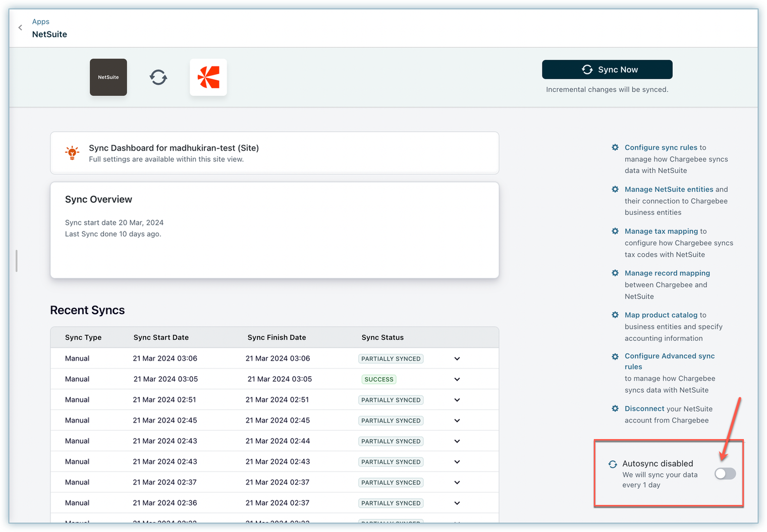The height and width of the screenshot is (532, 767).
Task: Click gear icon beside Manage tax mapping
Action: coord(615,231)
